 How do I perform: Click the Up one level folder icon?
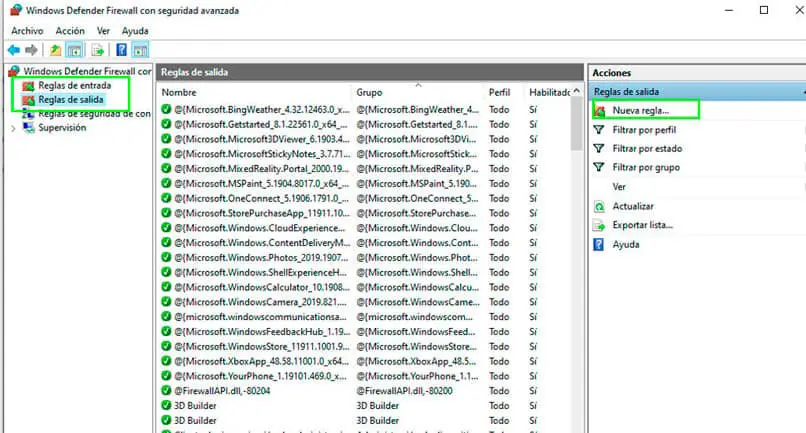pyautogui.click(x=55, y=50)
